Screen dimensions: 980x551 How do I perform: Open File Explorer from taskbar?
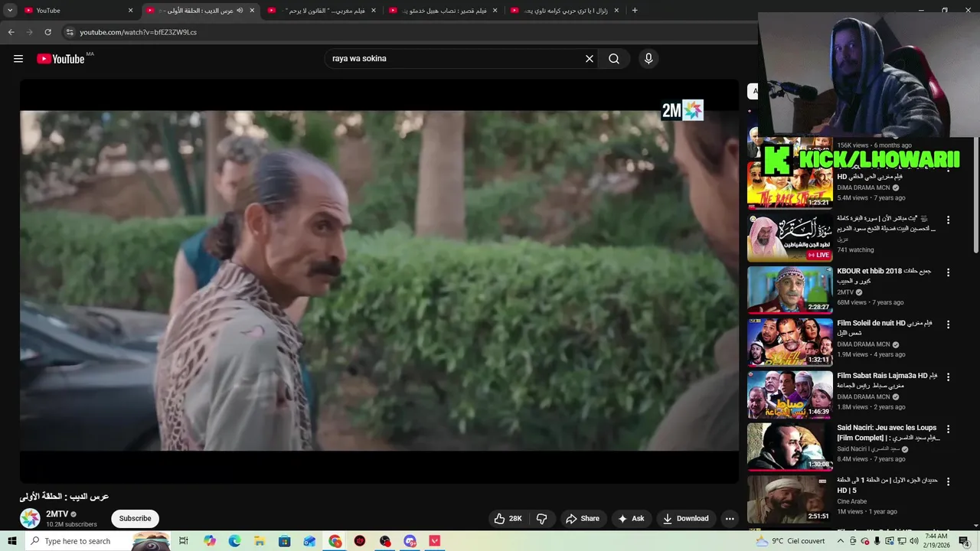point(260,541)
